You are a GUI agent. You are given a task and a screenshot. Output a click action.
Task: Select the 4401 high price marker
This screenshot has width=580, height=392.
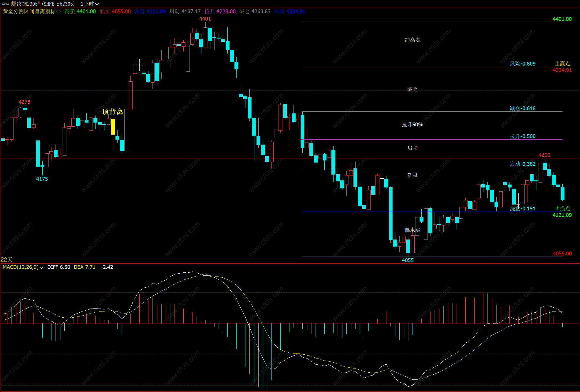tap(205, 19)
